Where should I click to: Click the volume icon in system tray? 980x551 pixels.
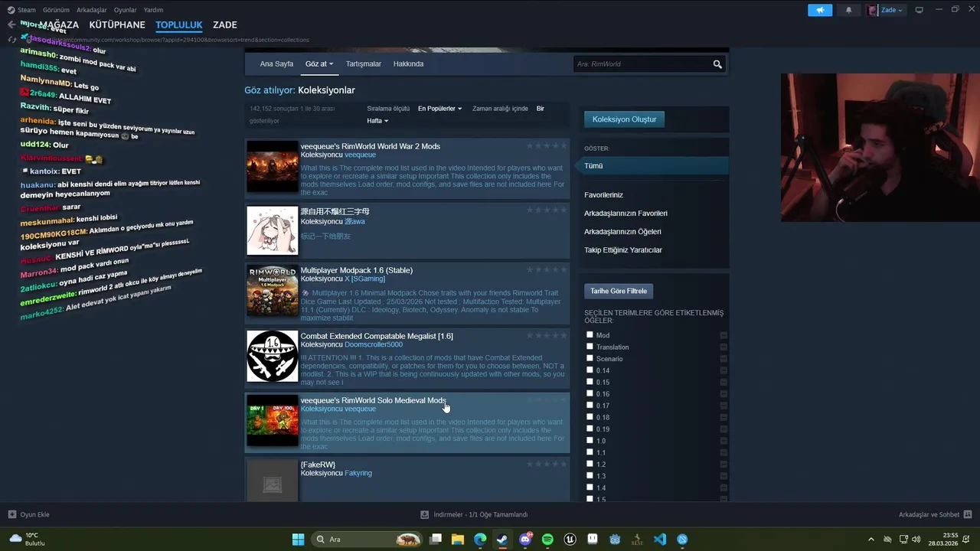click(916, 540)
